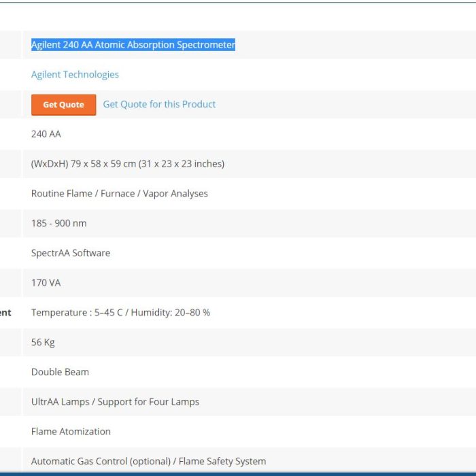476x476 pixels.
Task: Select the Flame Atomization row
Action: point(71,432)
